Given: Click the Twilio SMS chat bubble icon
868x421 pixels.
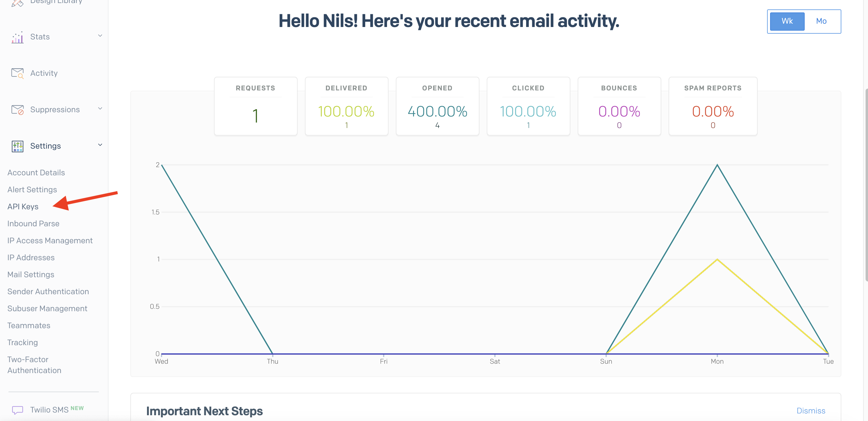Looking at the screenshot, I should tap(18, 410).
